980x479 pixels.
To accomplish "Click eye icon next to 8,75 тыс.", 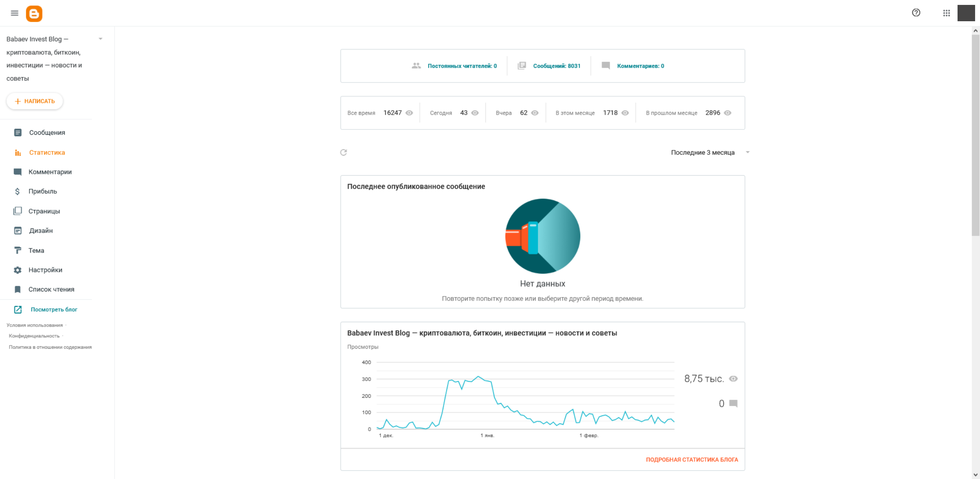I will 733,379.
